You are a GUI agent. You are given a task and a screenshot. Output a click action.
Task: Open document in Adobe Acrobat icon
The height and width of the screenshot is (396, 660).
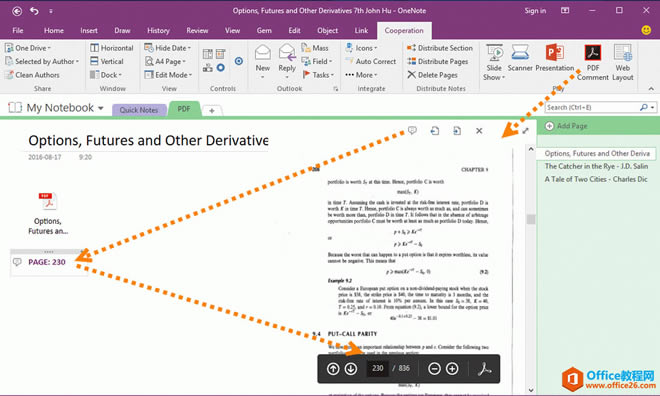pos(484,369)
